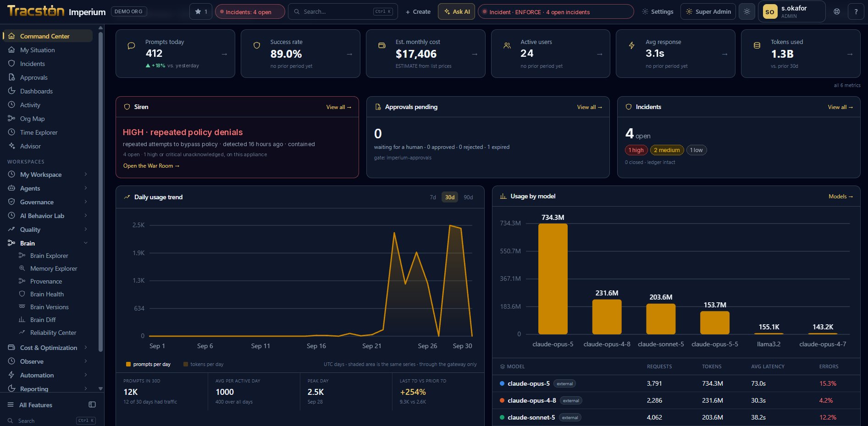Toggle the light/dark theme sun icon
The width and height of the screenshot is (868, 426).
(747, 11)
